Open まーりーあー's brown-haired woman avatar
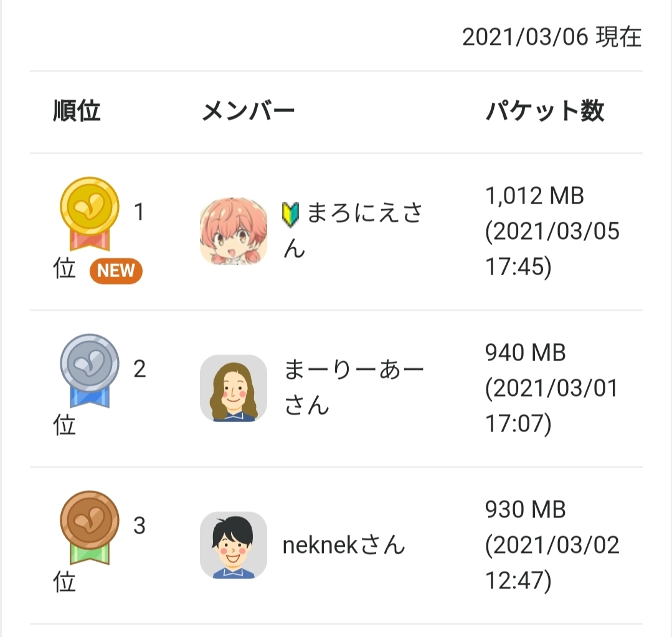The height and width of the screenshot is (637, 672). pos(234,389)
